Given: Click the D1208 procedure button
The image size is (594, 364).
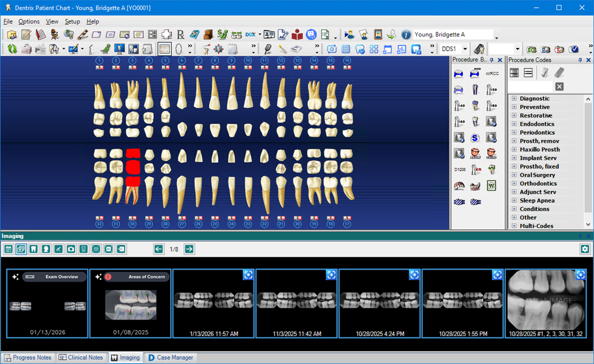Looking at the screenshot, I should point(459,169).
